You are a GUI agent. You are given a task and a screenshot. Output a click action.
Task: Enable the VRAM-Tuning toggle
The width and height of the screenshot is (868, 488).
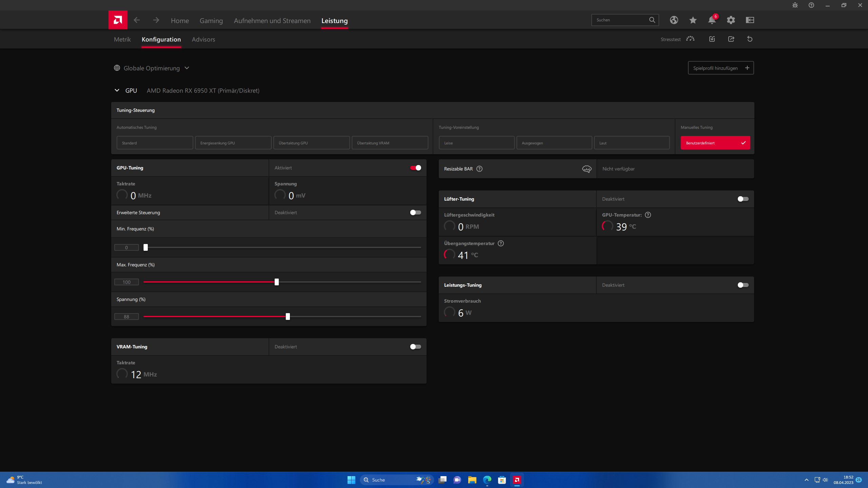415,347
